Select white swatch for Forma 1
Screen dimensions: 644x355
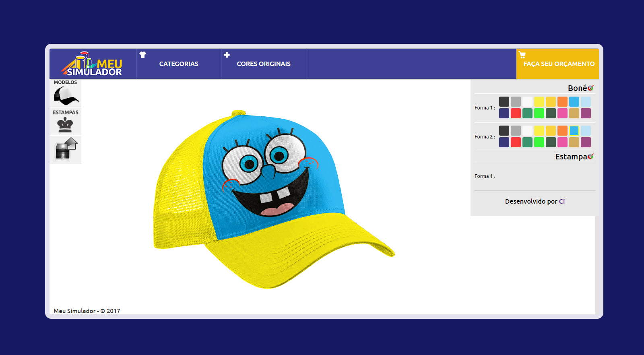(x=527, y=101)
